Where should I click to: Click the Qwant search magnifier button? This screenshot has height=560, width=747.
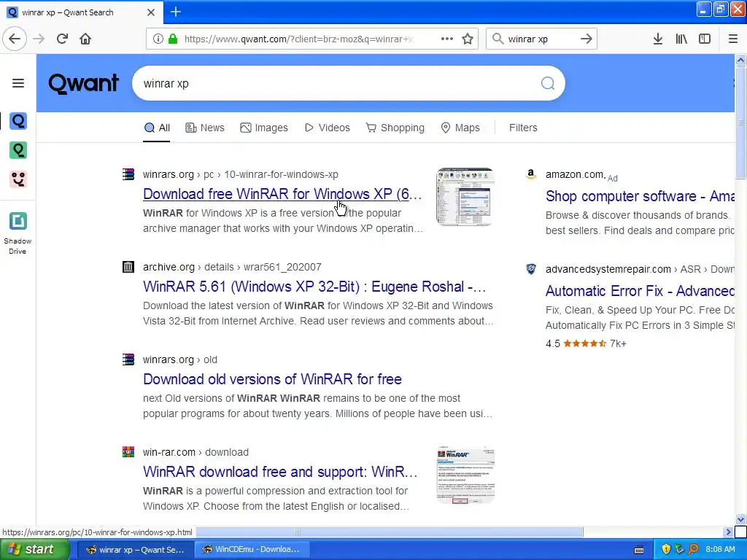548,83
